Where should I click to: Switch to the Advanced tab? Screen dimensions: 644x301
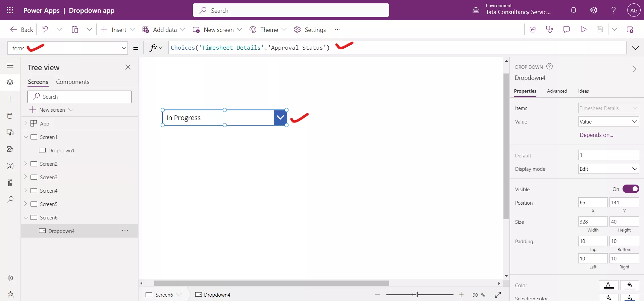coord(557,91)
